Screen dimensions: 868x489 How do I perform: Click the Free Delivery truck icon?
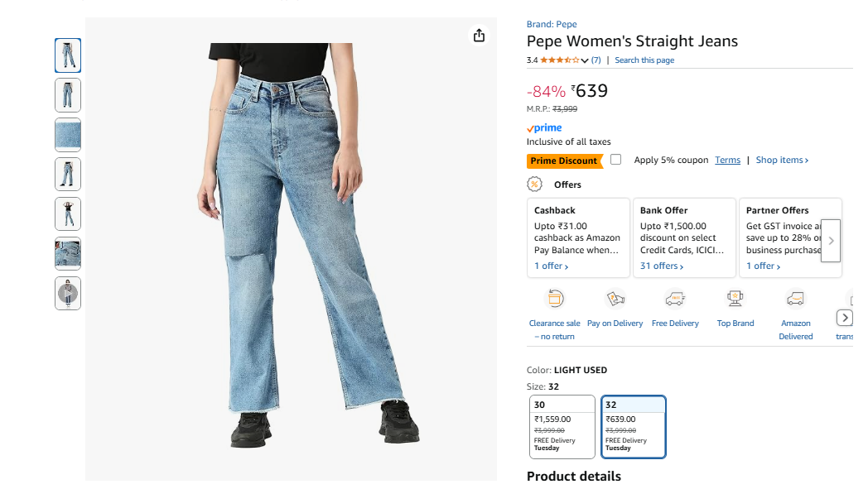coord(675,299)
